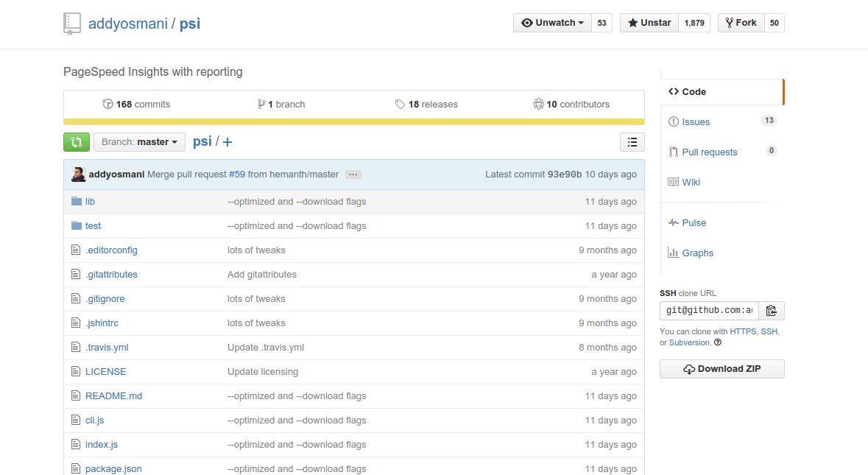Click the Pulse sidebar icon
This screenshot has width=868, height=475.
click(674, 223)
